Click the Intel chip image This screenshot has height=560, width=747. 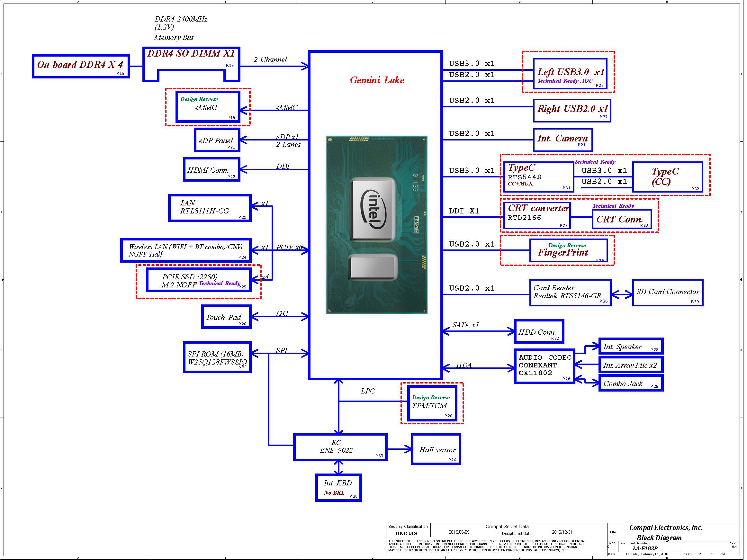click(376, 225)
